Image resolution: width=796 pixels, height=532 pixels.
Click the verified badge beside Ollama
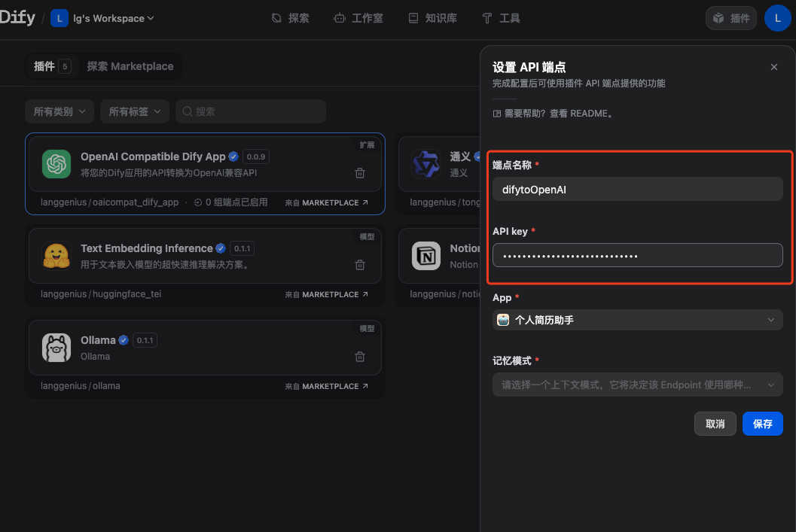point(124,340)
